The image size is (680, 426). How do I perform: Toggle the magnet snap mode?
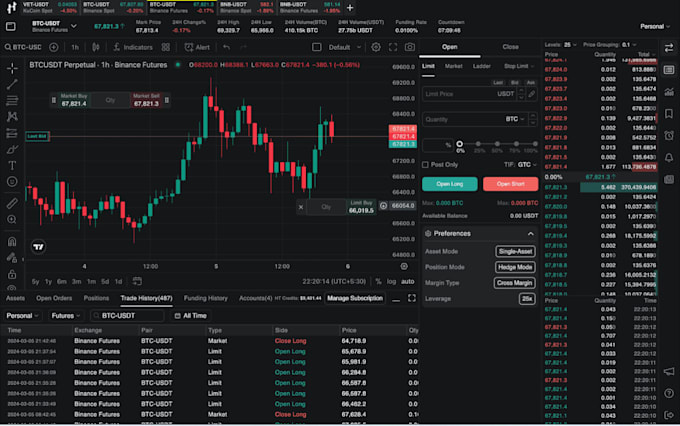click(12, 241)
